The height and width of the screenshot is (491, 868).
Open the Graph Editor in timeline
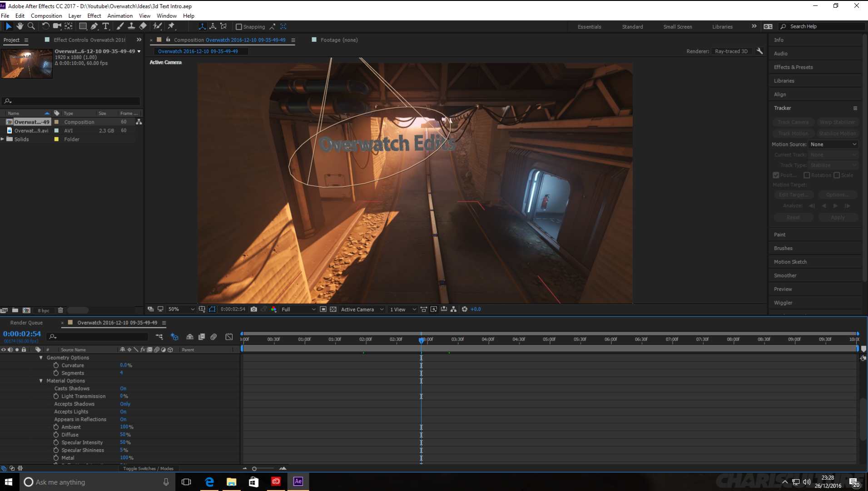tap(229, 337)
